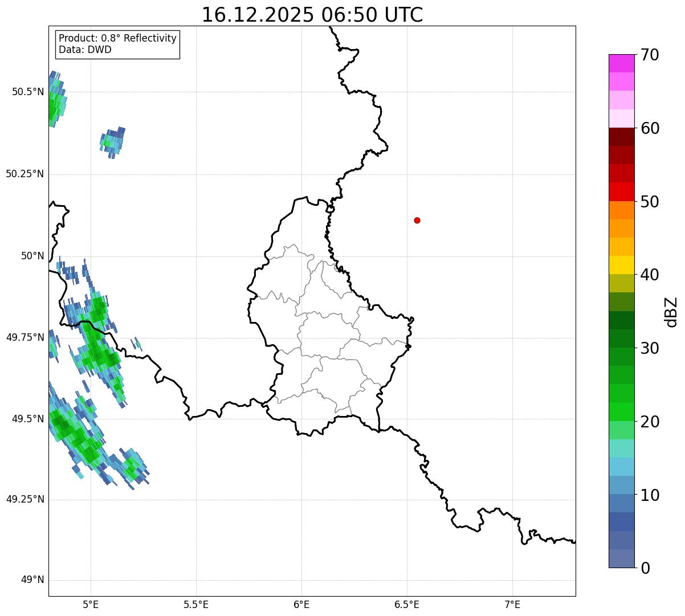Pick the yellow swatch just above 40 dBZ

pyautogui.click(x=622, y=265)
